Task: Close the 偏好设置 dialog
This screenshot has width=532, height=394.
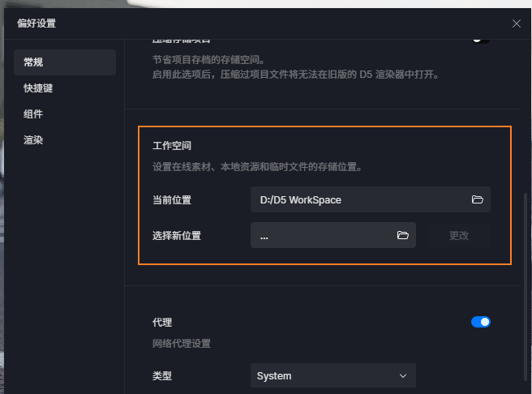Action: 517,24
